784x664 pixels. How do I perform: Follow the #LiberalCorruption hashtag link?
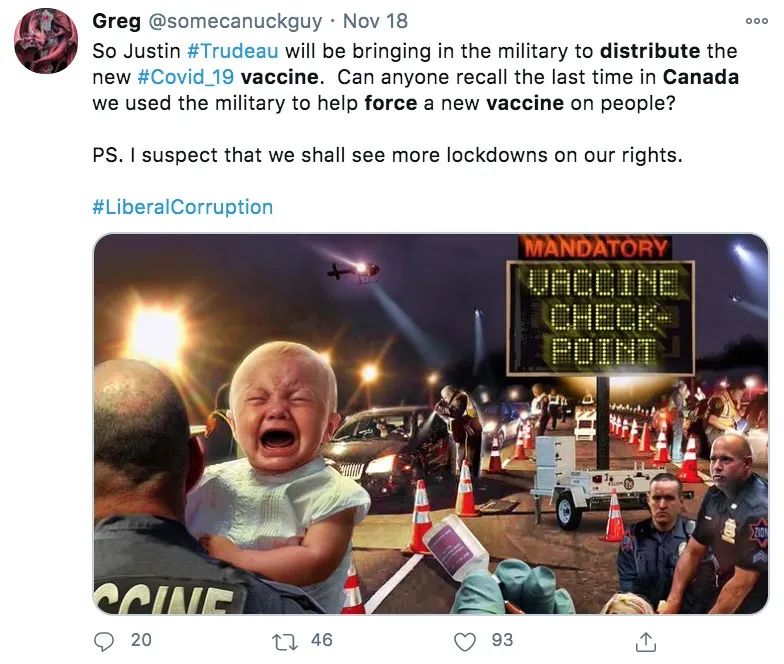(x=182, y=207)
